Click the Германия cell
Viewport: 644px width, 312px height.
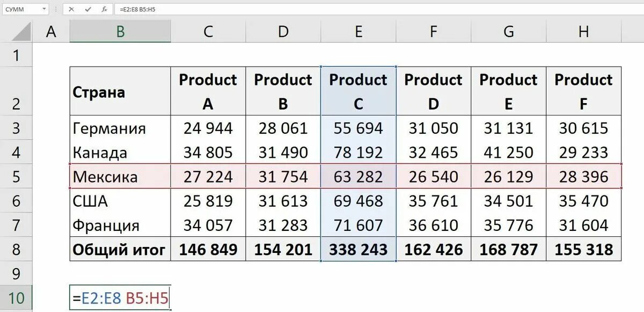coord(120,128)
